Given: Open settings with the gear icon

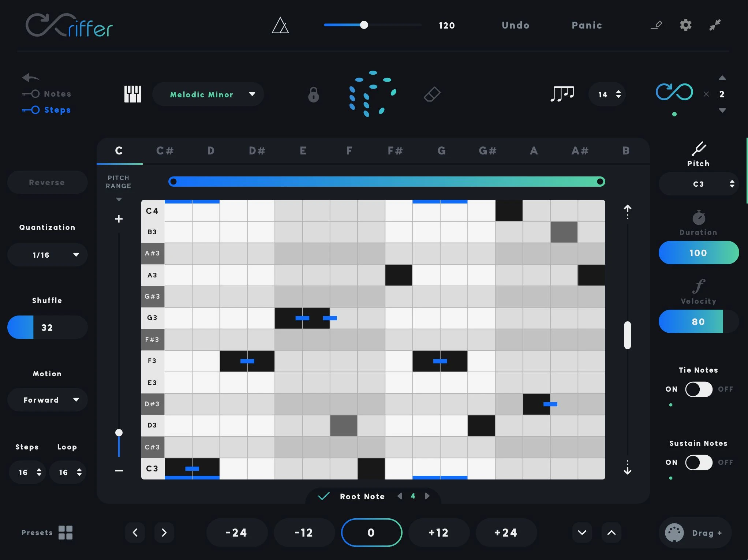Looking at the screenshot, I should tap(685, 25).
